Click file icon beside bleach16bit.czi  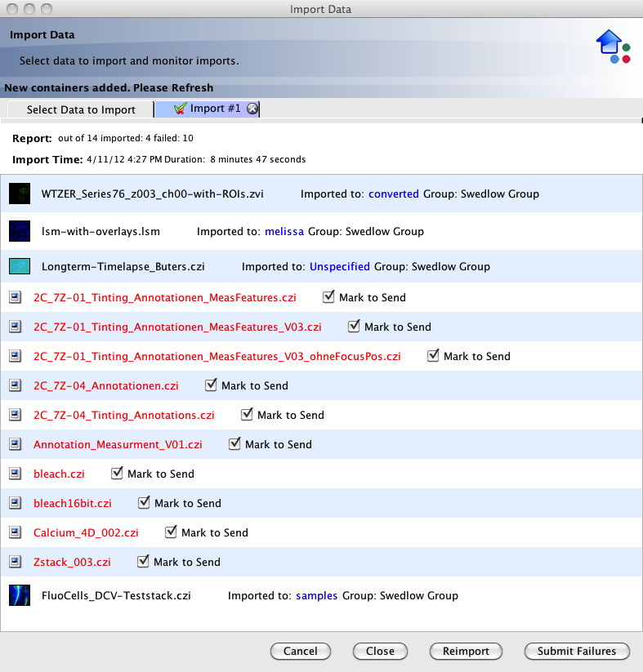click(15, 503)
